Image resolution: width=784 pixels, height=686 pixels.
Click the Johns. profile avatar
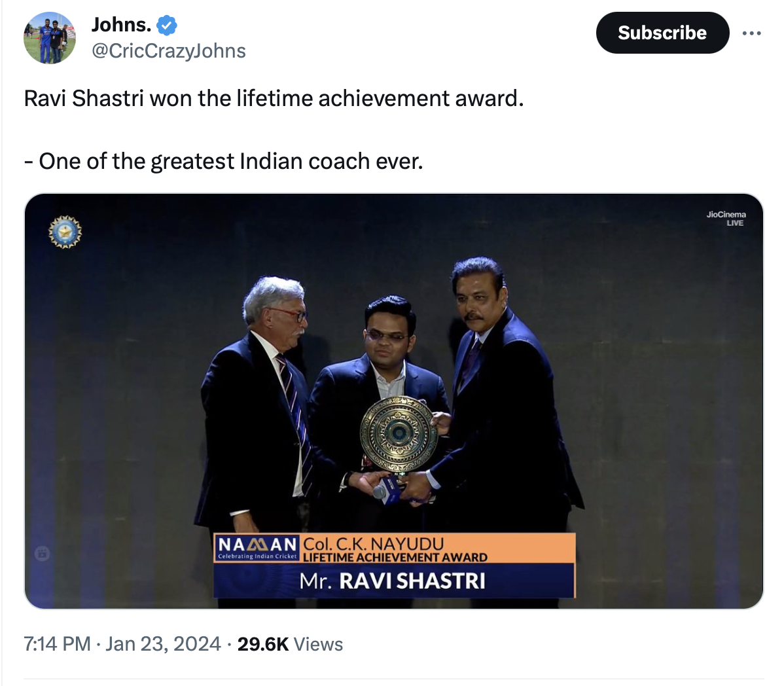[x=50, y=38]
